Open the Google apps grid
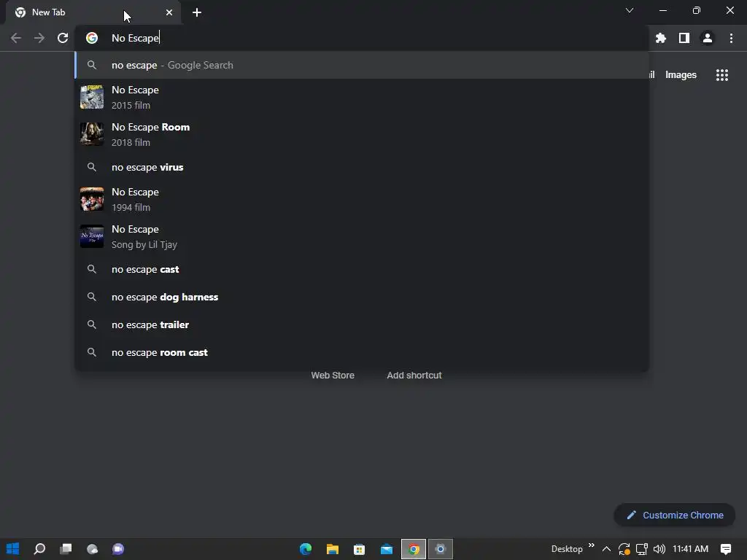This screenshot has width=747, height=560. point(721,75)
